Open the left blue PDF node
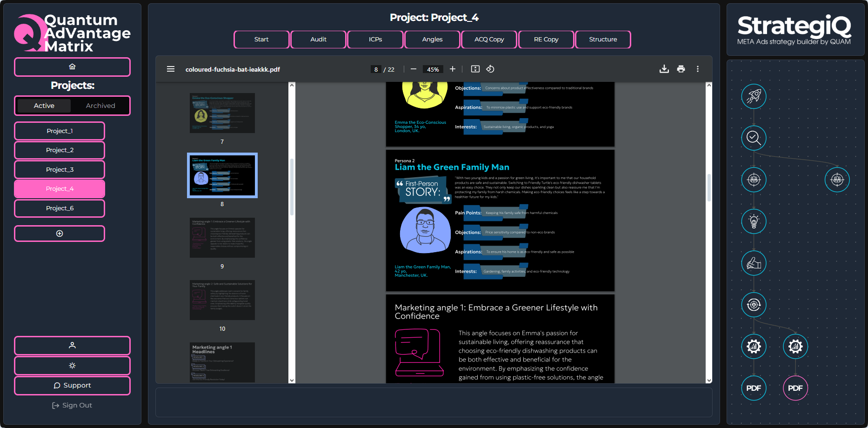Screen dimensions: 868x428 754,388
